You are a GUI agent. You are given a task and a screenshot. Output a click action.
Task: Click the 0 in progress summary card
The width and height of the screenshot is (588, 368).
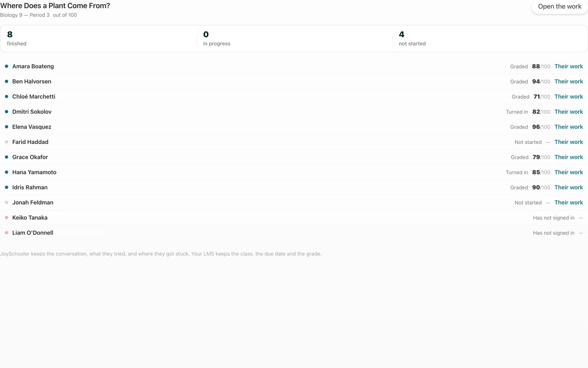pyautogui.click(x=294, y=39)
